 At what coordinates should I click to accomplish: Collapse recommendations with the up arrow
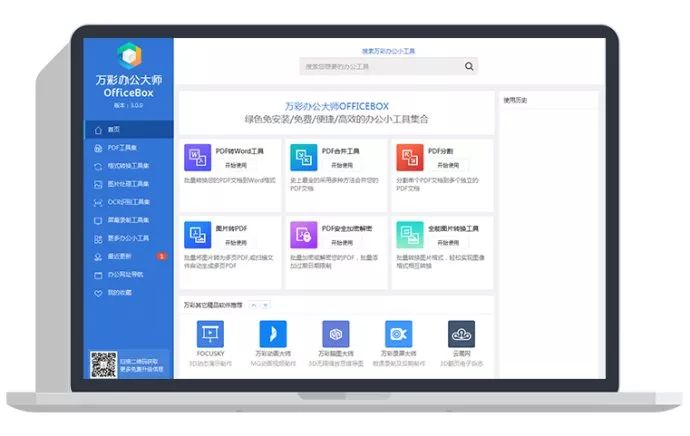(x=254, y=305)
